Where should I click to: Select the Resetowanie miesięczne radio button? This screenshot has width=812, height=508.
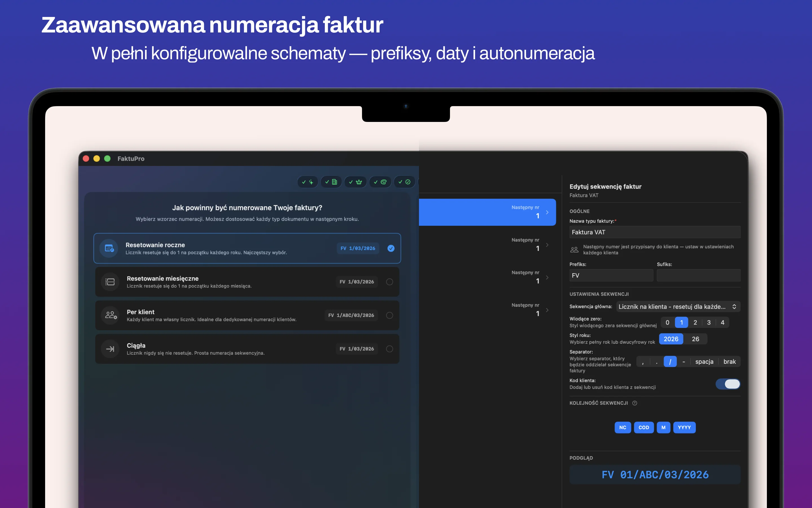point(389,282)
